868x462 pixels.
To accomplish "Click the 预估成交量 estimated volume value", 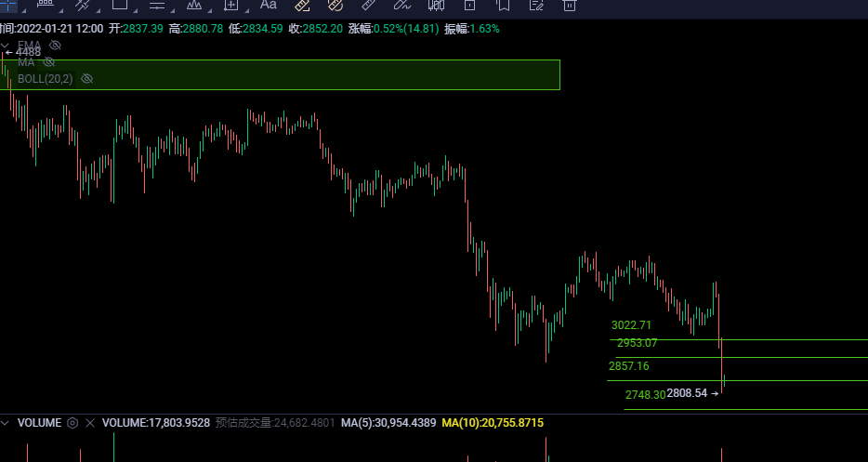I will (275, 423).
